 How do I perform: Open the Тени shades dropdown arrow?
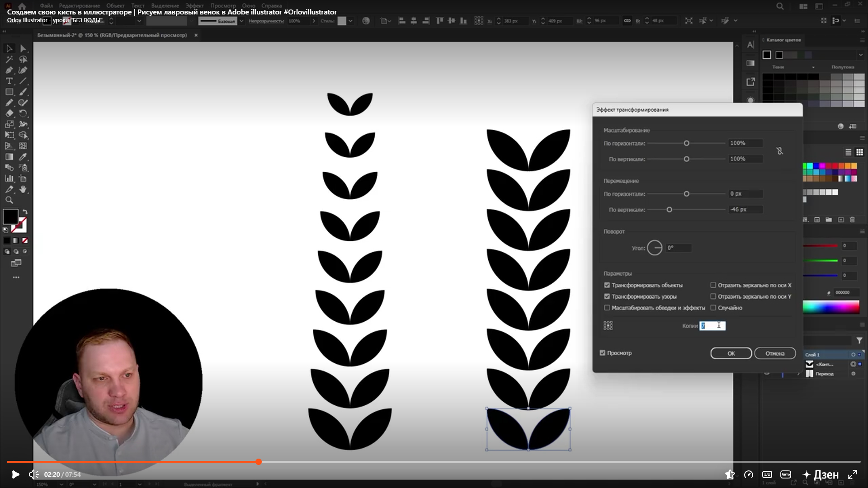point(813,67)
